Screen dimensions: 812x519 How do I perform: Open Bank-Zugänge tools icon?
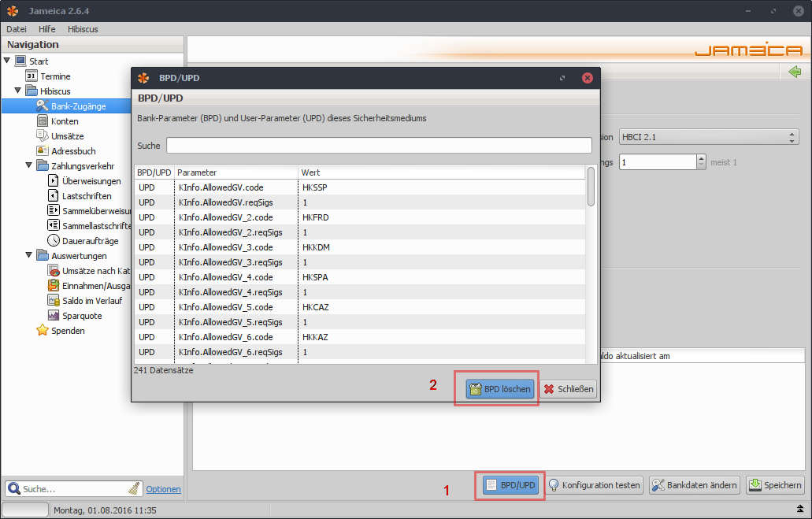tap(43, 106)
